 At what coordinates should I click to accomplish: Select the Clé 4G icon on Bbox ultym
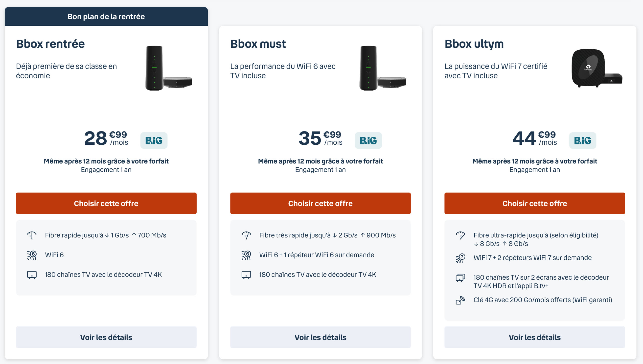point(461,300)
